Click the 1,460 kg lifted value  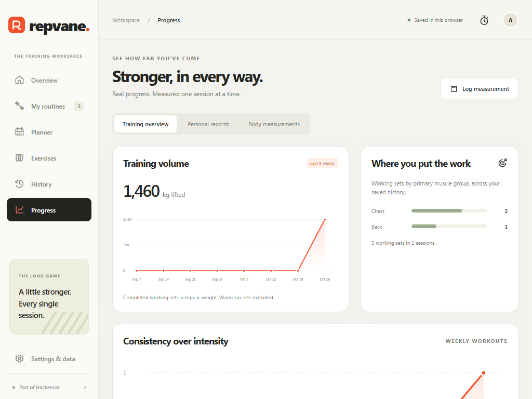(x=154, y=191)
